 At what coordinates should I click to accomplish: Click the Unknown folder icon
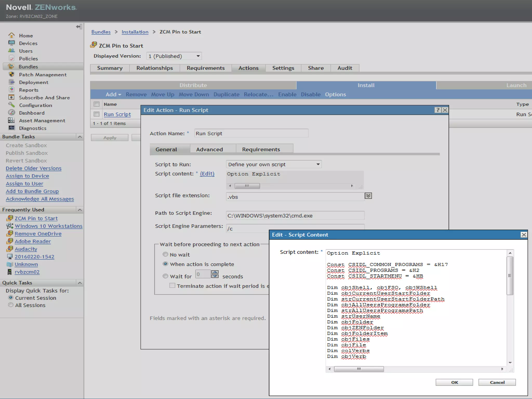[x=10, y=264]
